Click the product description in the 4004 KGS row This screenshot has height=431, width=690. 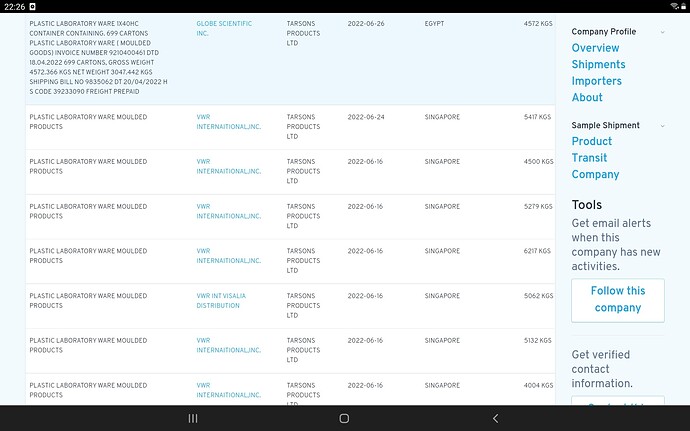pyautogui.click(x=88, y=390)
